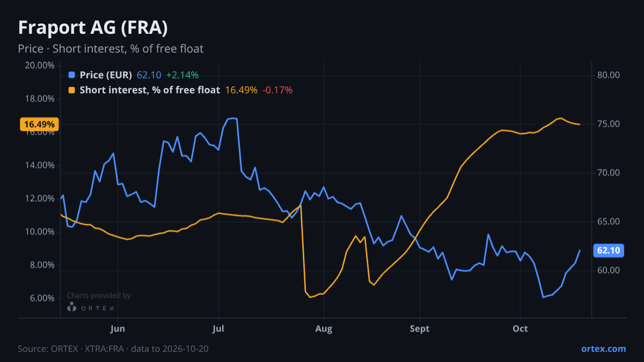Click the Jul x-axis label
This screenshot has width=644, height=362.
coord(218,329)
